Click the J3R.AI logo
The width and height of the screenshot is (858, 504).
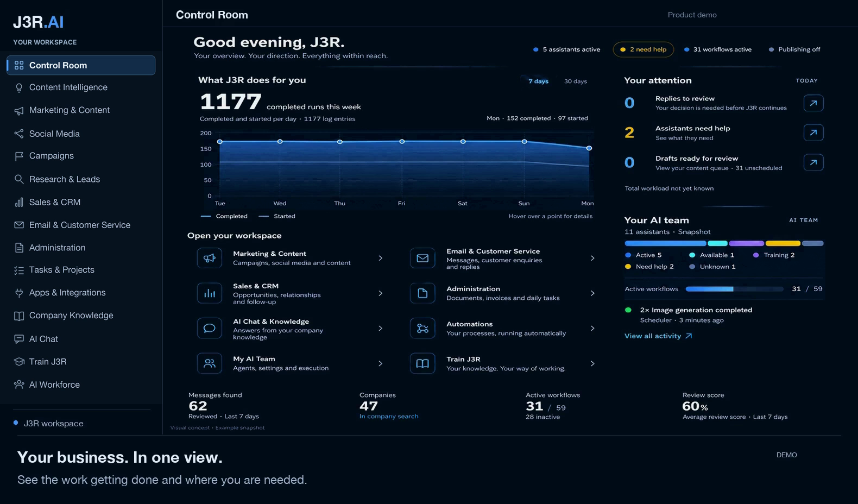pyautogui.click(x=39, y=22)
